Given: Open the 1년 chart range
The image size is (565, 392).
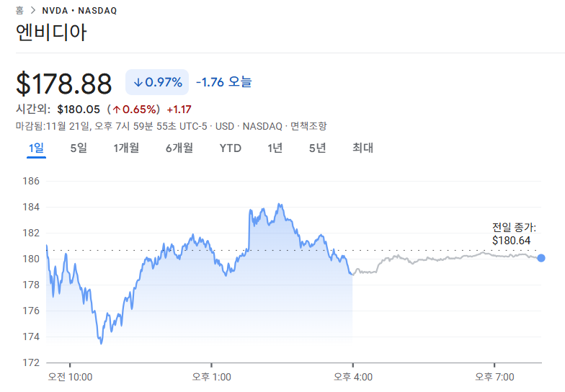Looking at the screenshot, I should [x=275, y=148].
